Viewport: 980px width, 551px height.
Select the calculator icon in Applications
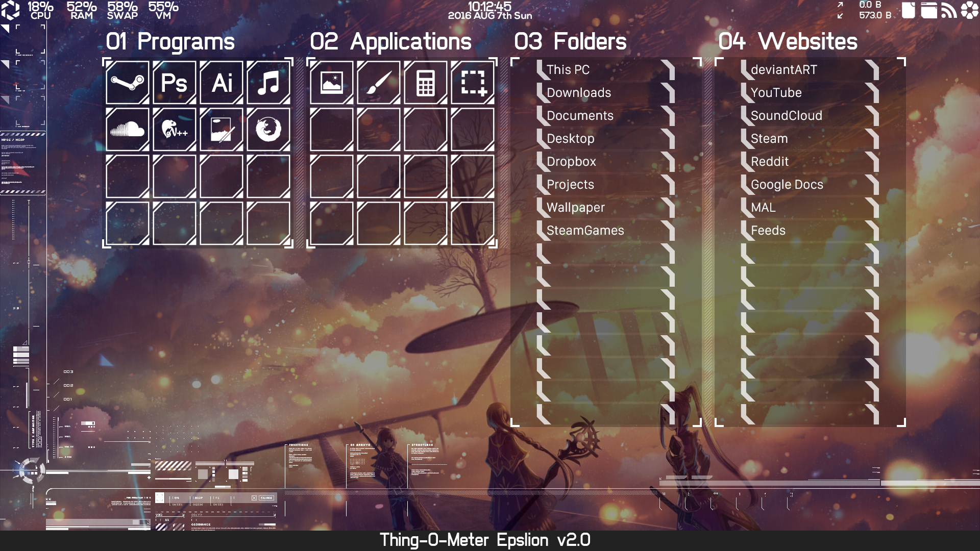point(426,82)
